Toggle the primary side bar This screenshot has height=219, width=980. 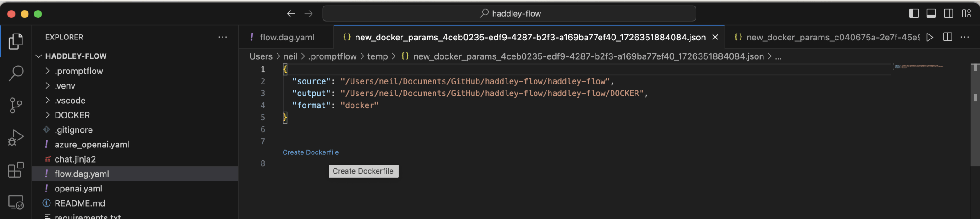914,13
